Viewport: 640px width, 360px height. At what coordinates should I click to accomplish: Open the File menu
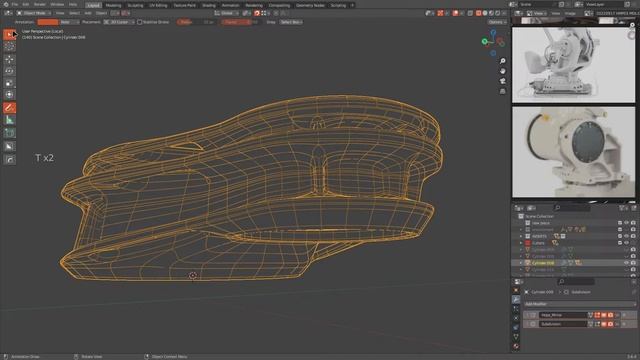coord(15,4)
